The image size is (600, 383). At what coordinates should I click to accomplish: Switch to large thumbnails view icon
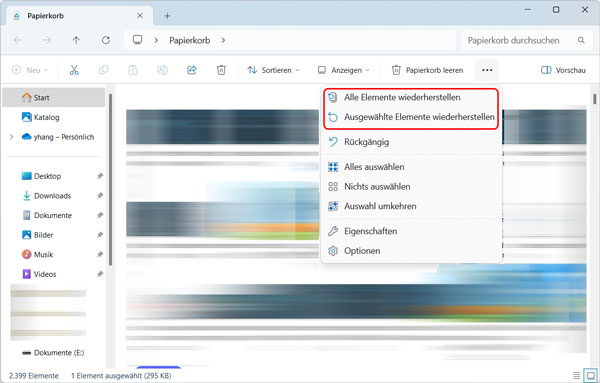click(590, 375)
